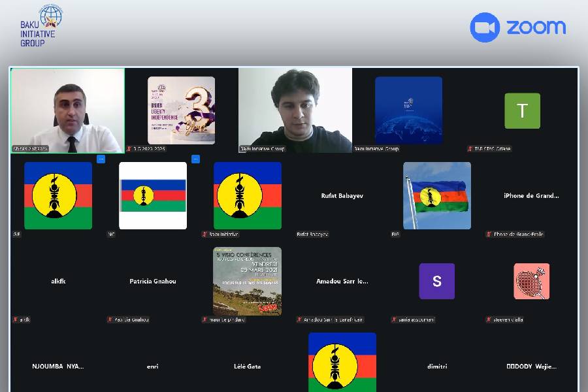Click muted mic icon for iPhone de Grand-Emile
The width and height of the screenshot is (588, 392).
click(489, 235)
